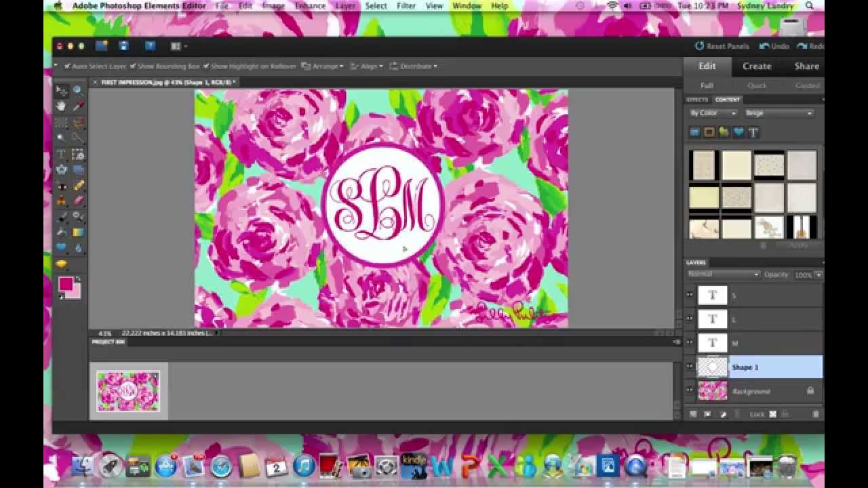Select the Red Eye Removal tool

coord(61,186)
